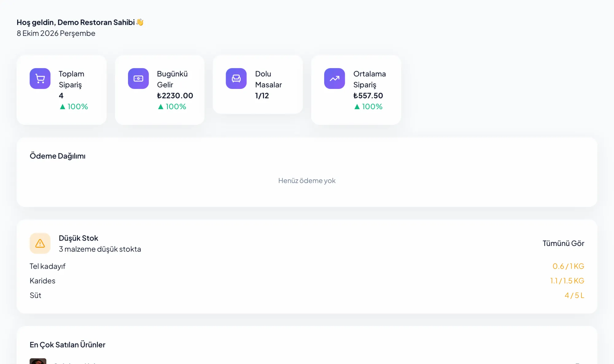The image size is (614, 364).
Task: Click the warning triangle icon beside Düşük Stok
Action: 40,243
